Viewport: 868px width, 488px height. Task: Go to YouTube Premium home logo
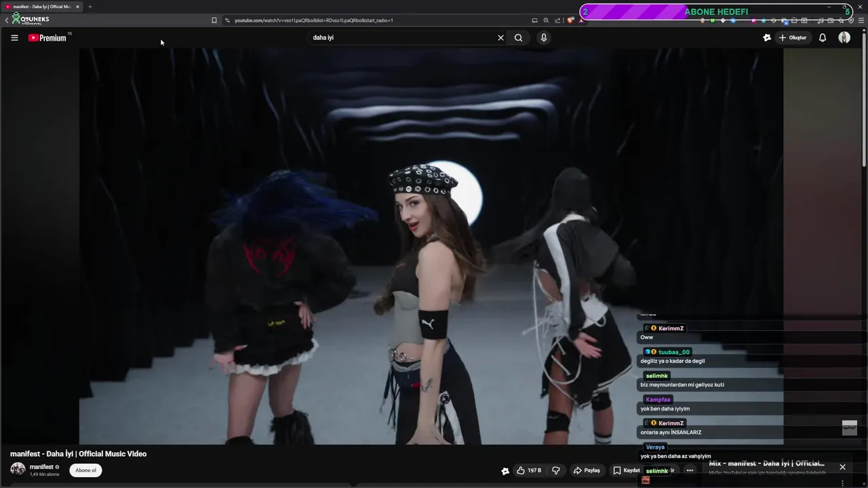tap(47, 38)
